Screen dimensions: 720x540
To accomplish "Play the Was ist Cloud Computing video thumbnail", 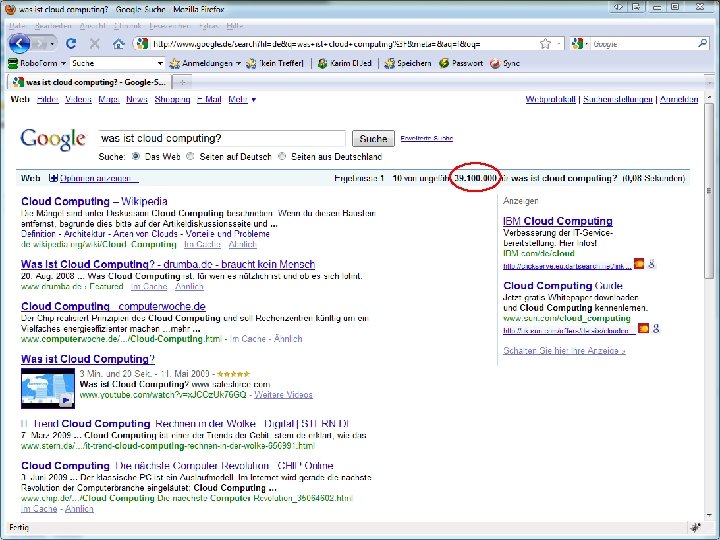I will click(48, 388).
